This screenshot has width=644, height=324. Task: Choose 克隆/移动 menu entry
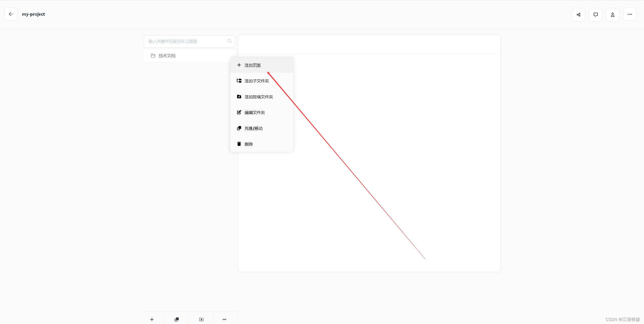pyautogui.click(x=262, y=128)
